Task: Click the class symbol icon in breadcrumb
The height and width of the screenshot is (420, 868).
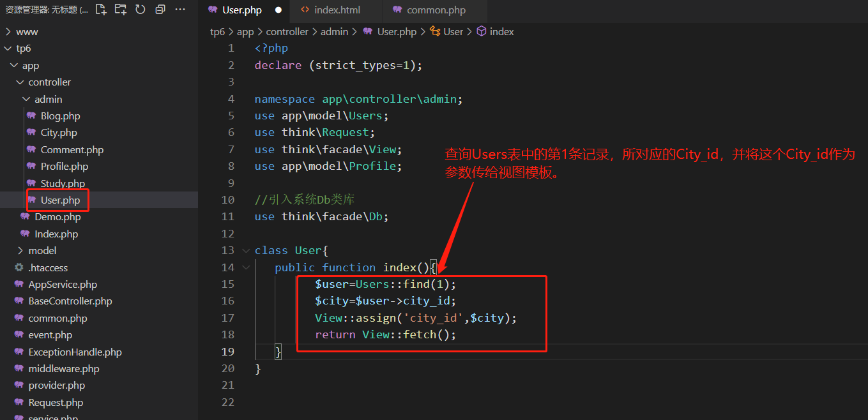Action: pyautogui.click(x=435, y=31)
